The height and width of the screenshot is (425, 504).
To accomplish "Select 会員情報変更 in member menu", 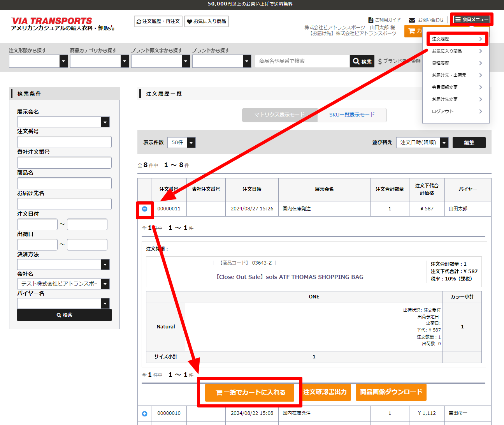I will coord(456,87).
